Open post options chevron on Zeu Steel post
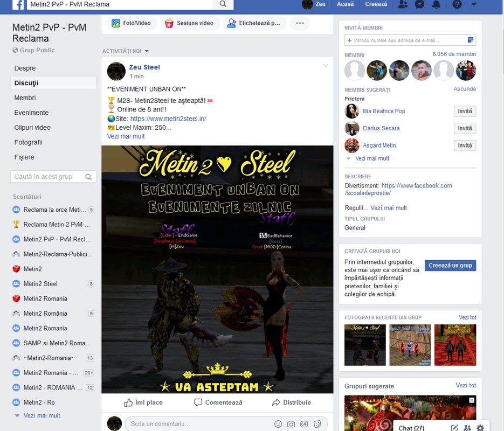 325,66
